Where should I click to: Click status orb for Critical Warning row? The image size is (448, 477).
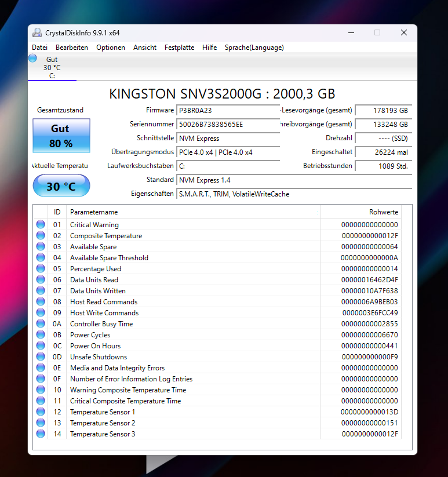tap(41, 224)
